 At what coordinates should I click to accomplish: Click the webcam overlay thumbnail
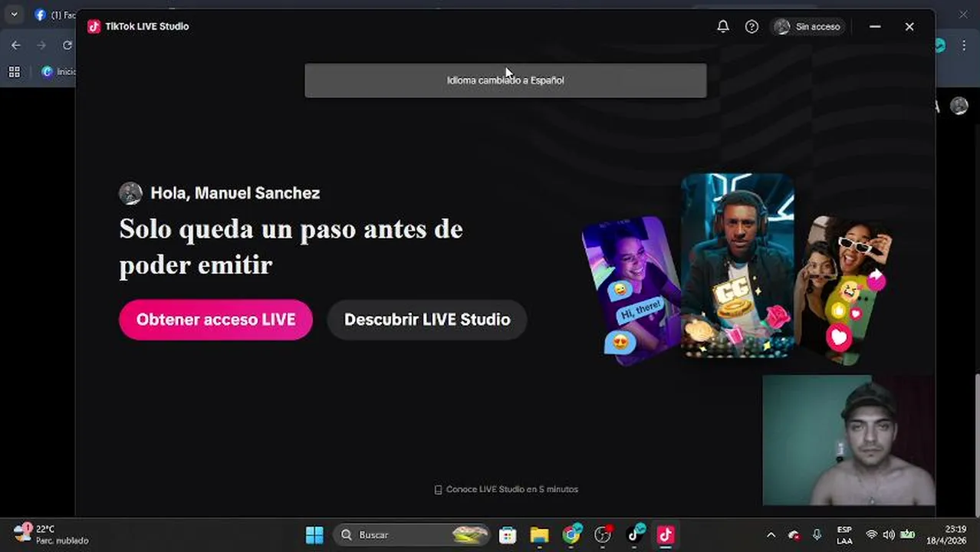tap(848, 440)
